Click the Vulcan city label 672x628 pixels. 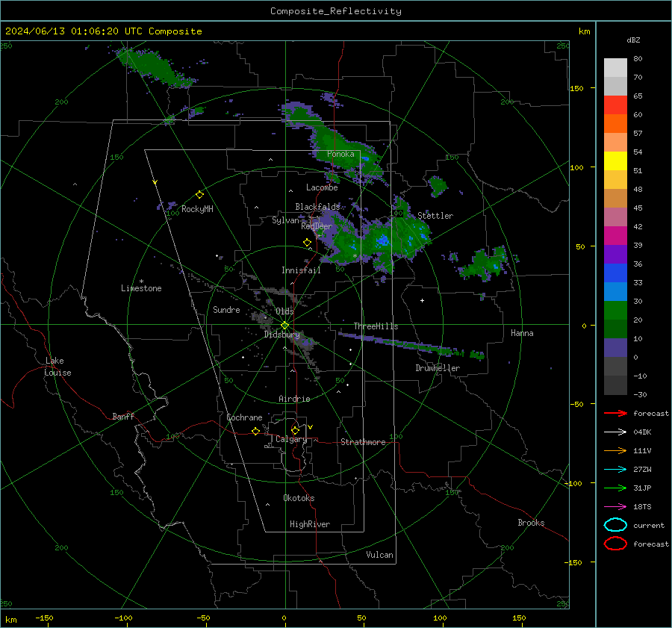(x=379, y=555)
